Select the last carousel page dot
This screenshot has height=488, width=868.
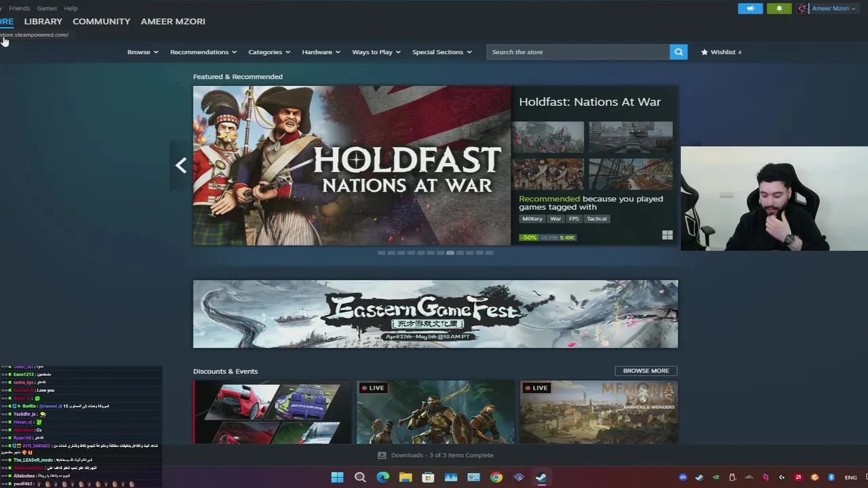489,253
